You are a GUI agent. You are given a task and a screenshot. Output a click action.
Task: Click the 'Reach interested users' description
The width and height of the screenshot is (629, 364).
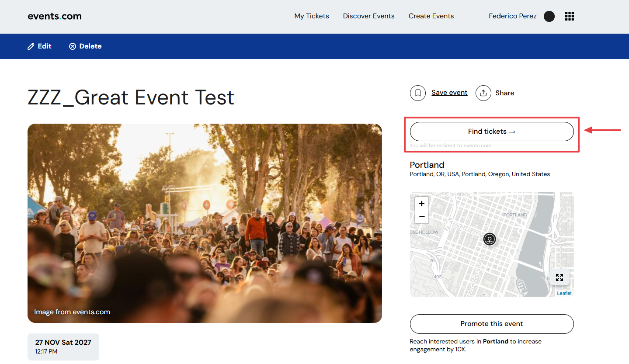(x=476, y=345)
